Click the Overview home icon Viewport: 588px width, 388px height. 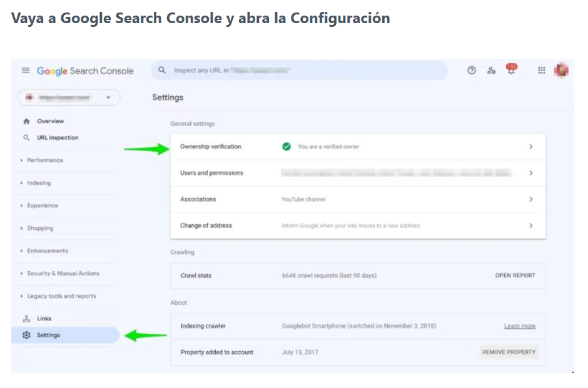pos(26,121)
